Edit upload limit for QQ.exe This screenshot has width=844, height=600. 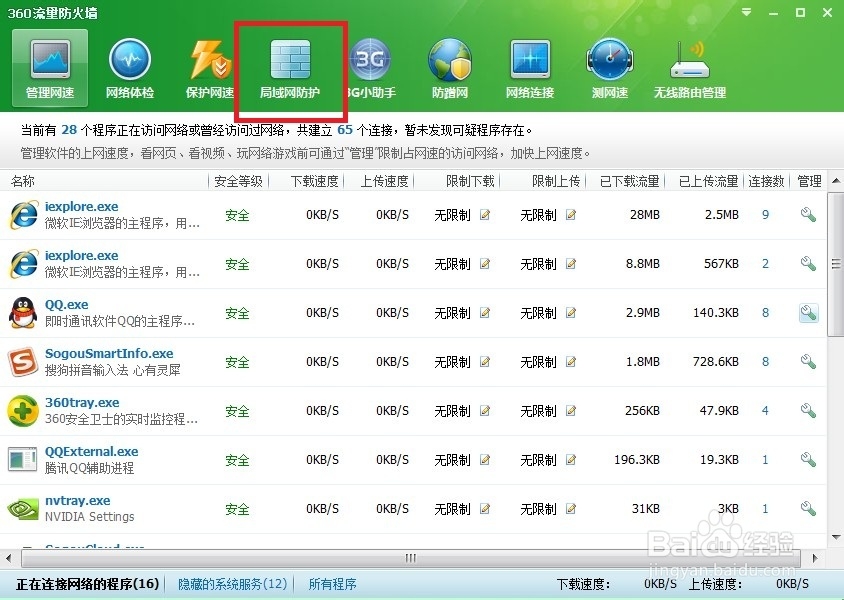[571, 313]
